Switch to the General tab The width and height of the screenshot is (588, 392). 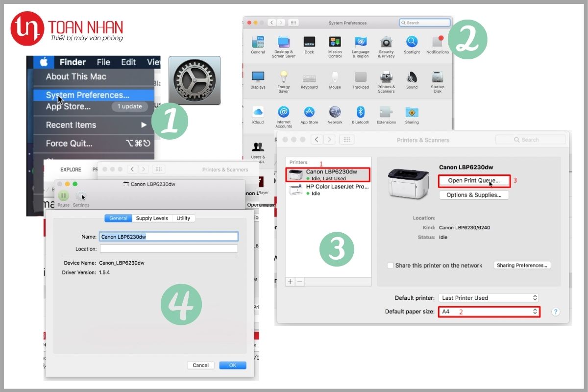tap(118, 218)
